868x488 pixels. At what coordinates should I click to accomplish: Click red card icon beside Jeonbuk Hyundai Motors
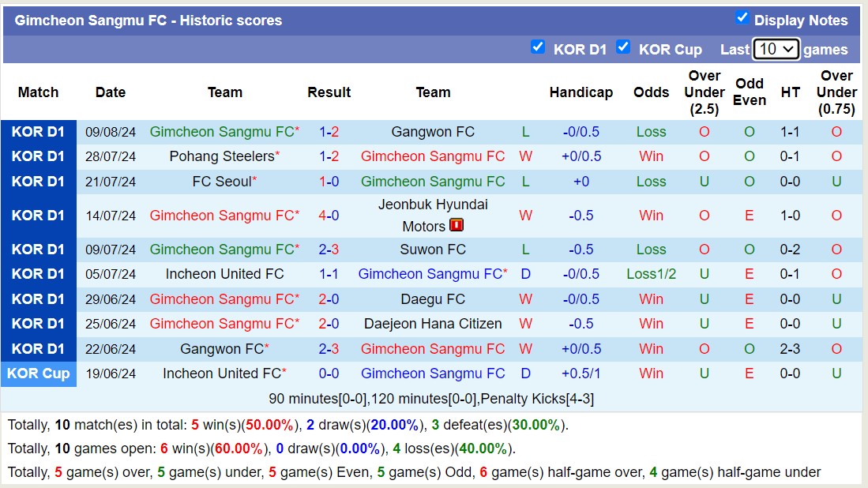click(457, 226)
